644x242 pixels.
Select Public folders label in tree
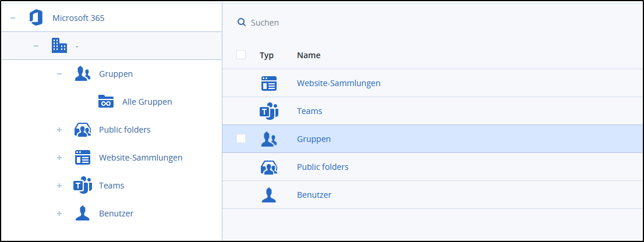pyautogui.click(x=125, y=130)
